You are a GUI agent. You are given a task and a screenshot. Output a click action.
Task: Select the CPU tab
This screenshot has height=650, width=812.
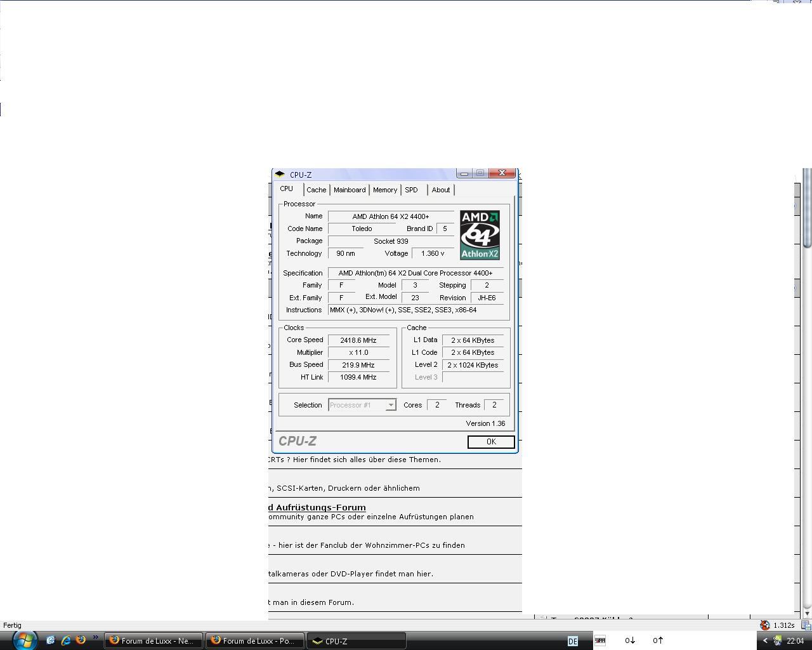[x=287, y=189]
